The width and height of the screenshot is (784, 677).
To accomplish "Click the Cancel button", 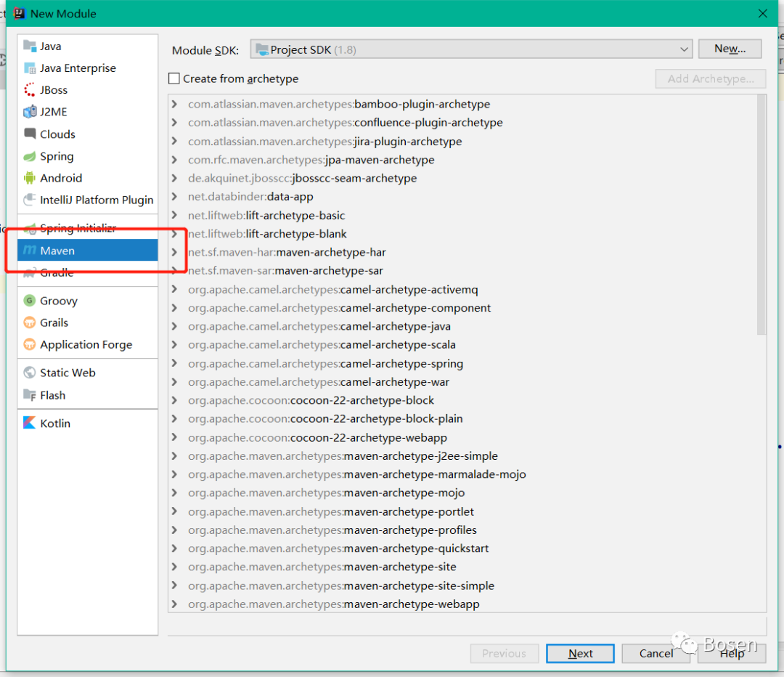I will (x=656, y=653).
